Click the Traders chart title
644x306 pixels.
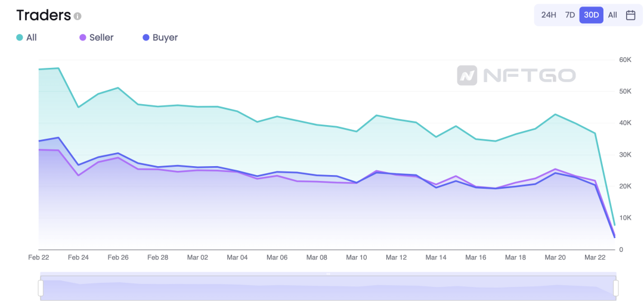click(44, 15)
